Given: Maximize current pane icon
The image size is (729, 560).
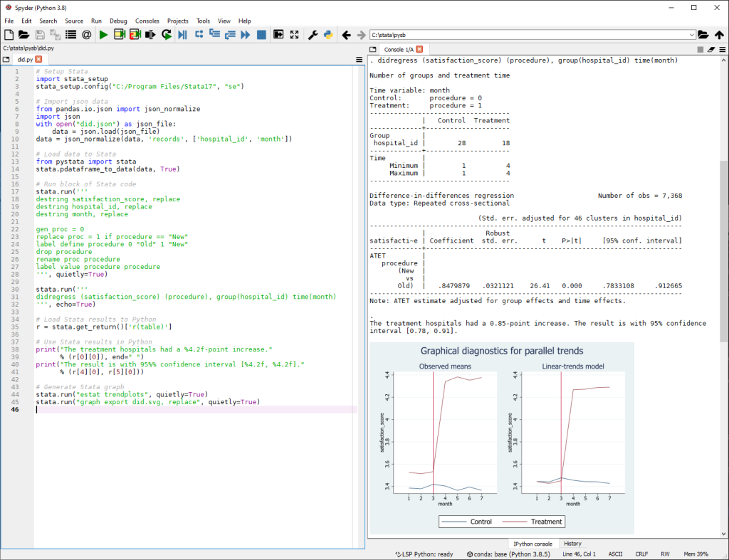Looking at the screenshot, I should point(278,35).
